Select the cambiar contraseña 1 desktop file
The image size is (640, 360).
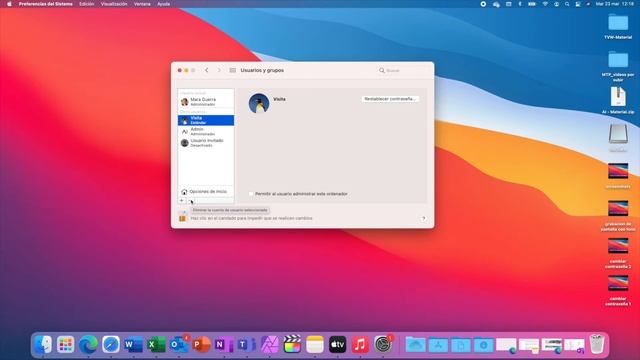point(618,291)
